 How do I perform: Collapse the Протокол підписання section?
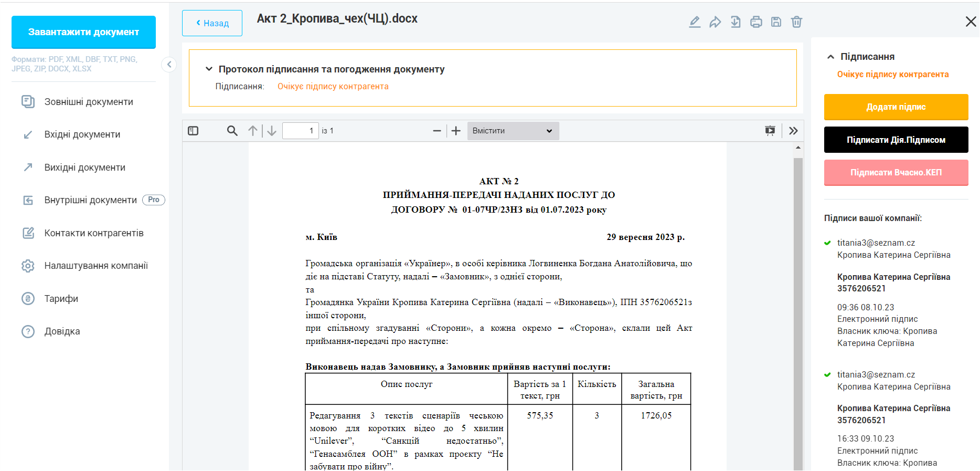[209, 69]
